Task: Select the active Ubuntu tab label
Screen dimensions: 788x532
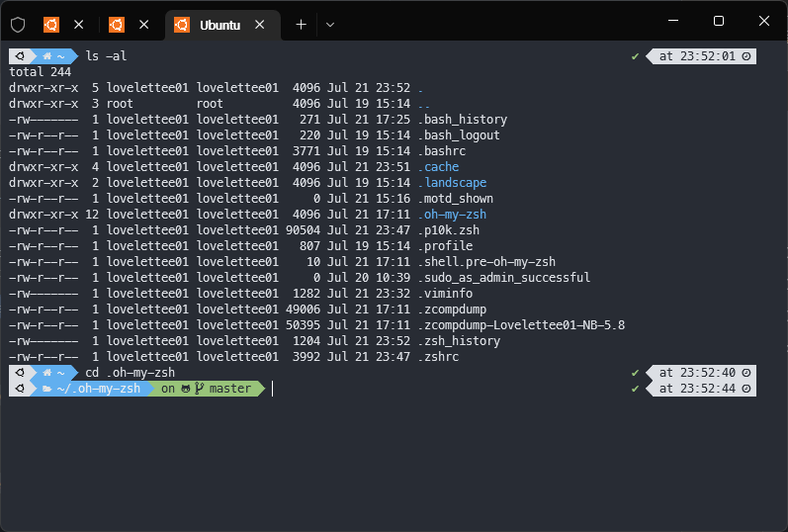Action: pyautogui.click(x=219, y=25)
